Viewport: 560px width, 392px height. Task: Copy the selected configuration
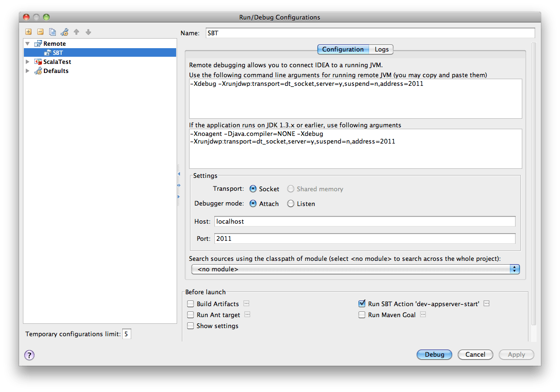pyautogui.click(x=53, y=32)
